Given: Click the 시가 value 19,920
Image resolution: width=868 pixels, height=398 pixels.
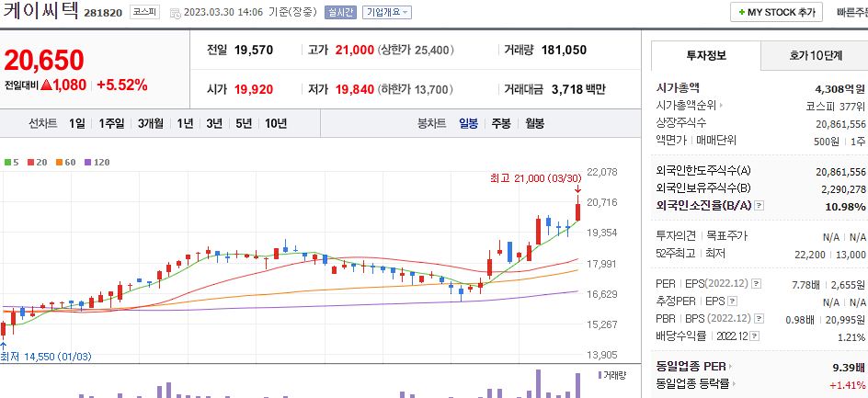Looking at the screenshot, I should (x=254, y=89).
